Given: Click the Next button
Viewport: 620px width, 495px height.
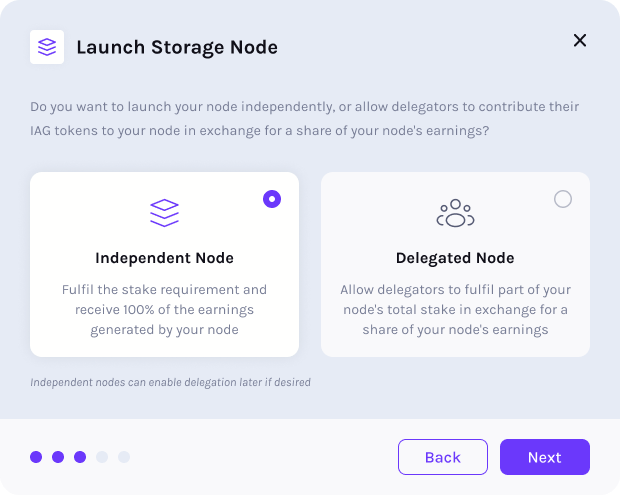Looking at the screenshot, I should pos(544,457).
